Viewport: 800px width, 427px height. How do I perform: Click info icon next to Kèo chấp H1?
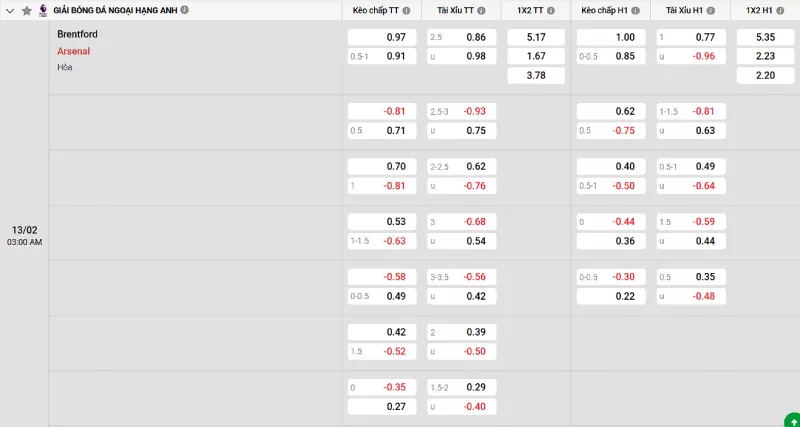[x=637, y=10]
